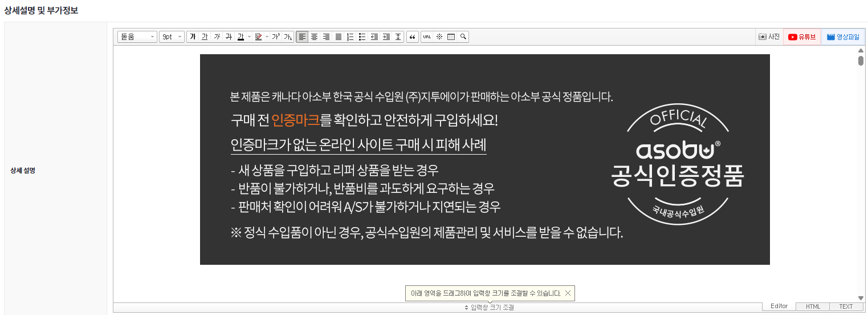Insert a special character
The width and height of the screenshot is (868, 315).
[x=439, y=37]
